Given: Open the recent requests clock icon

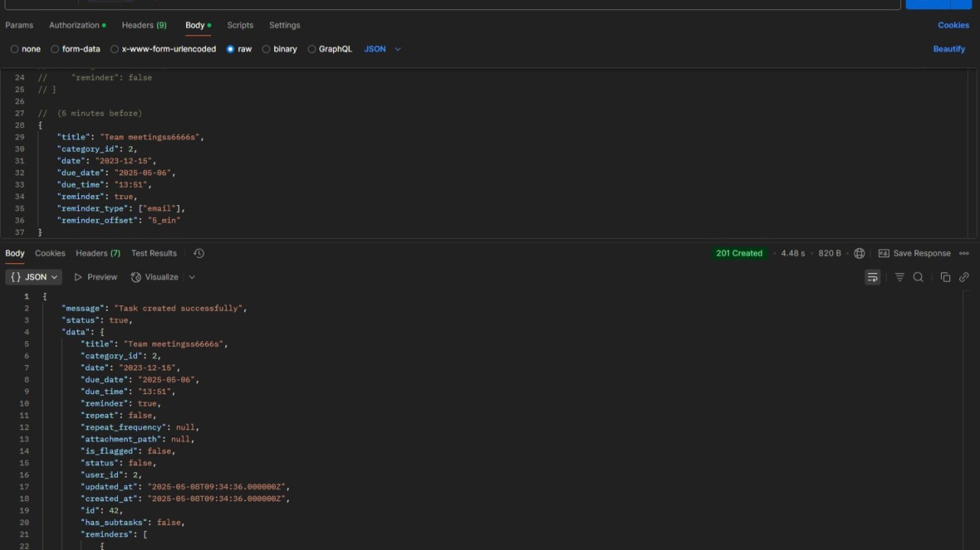Looking at the screenshot, I should (x=198, y=252).
